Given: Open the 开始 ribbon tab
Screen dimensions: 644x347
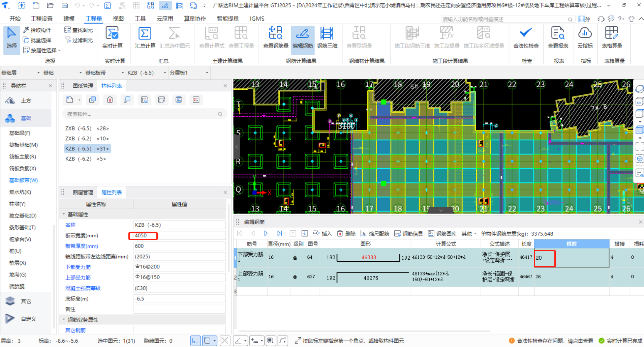Looking at the screenshot, I should pyautogui.click(x=15, y=19).
